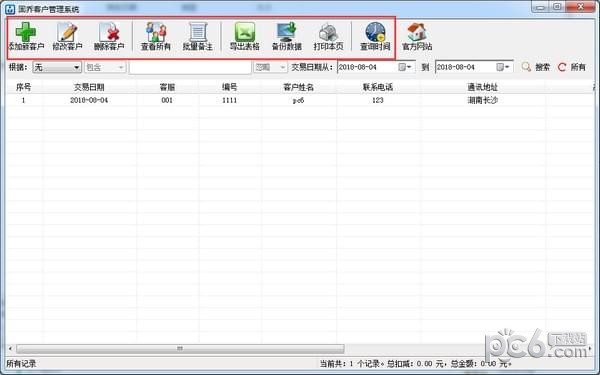
Task: Open 修改客户 pencil tool
Action: pyautogui.click(x=67, y=32)
